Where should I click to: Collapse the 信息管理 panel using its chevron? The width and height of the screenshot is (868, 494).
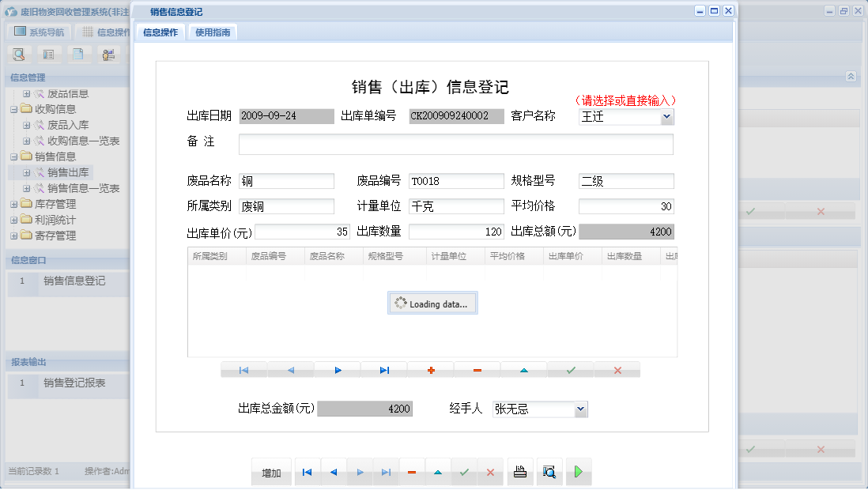pos(850,77)
